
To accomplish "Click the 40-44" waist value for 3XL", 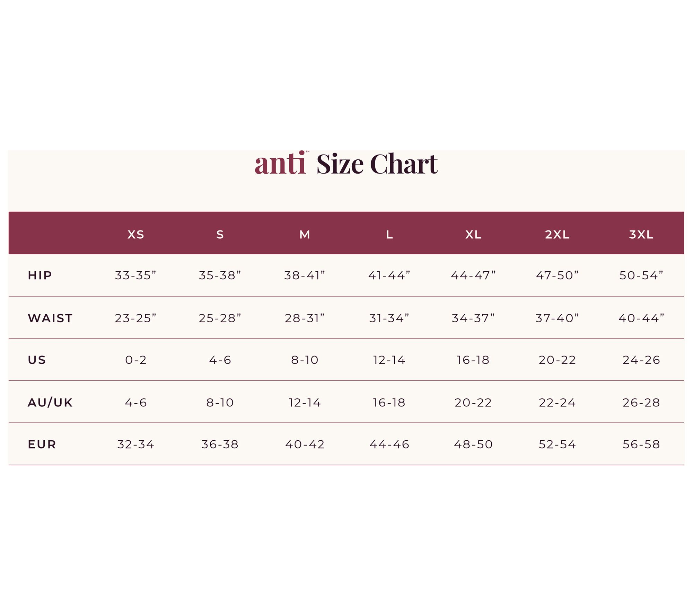I will coord(641,318).
